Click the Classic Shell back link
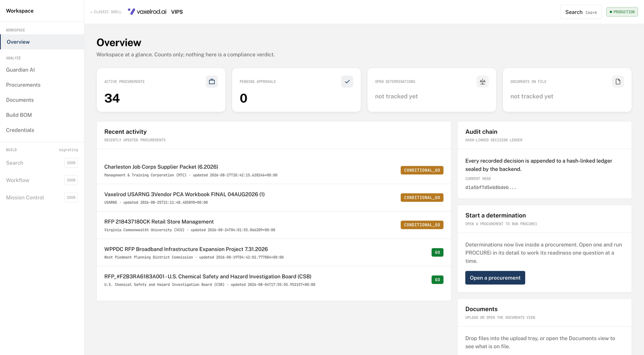The height and width of the screenshot is (355, 644). (x=106, y=12)
